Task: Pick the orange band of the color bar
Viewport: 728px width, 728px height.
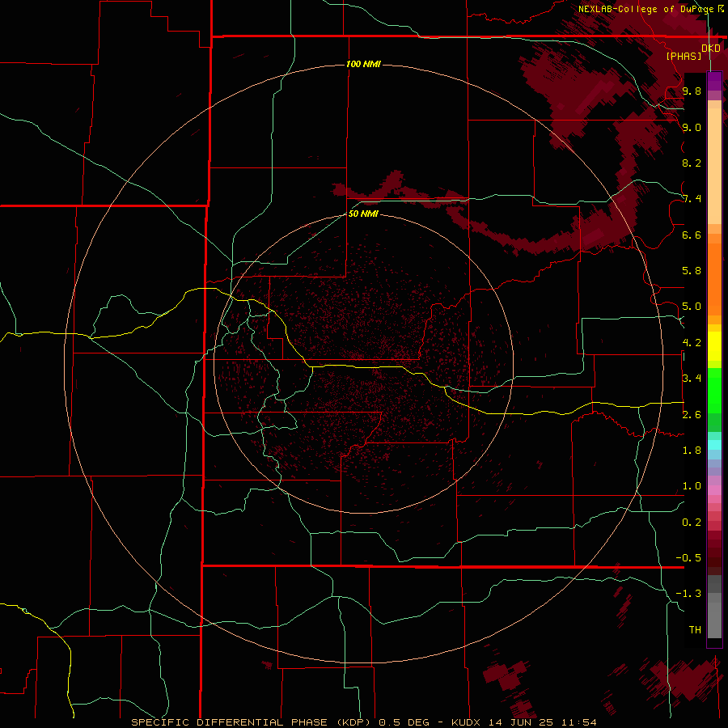Action: [714, 278]
